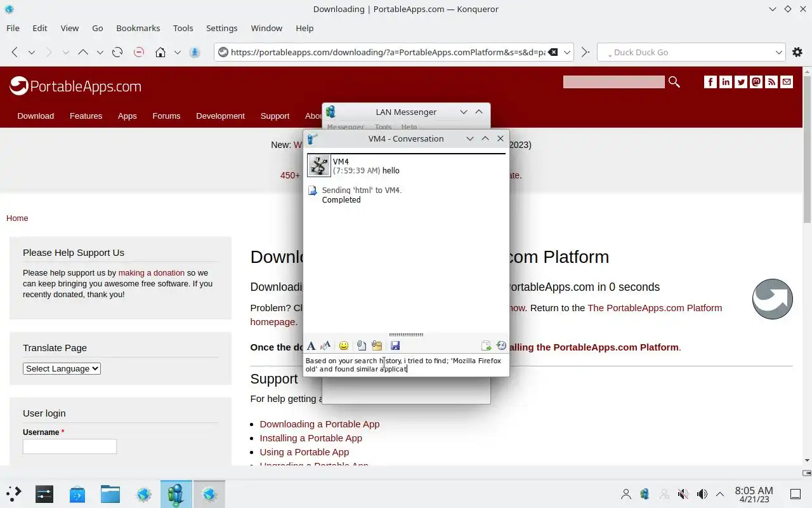Open the Bookmarks menu

(138, 28)
